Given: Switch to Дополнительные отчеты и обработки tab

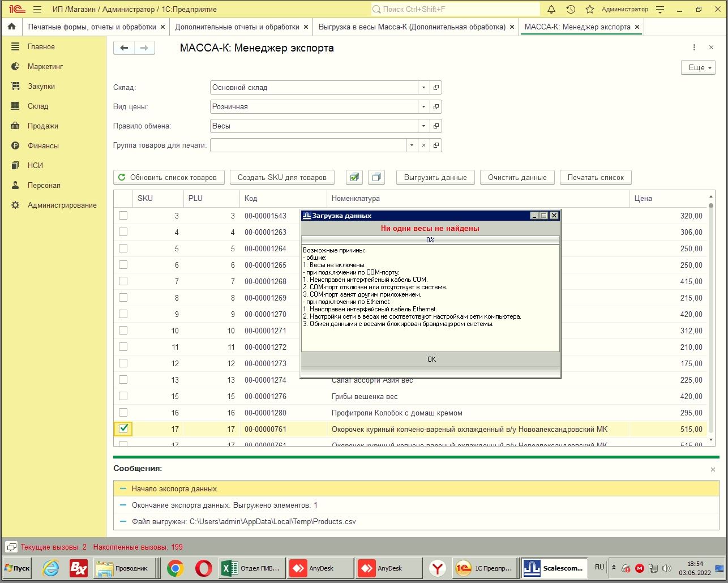Looking at the screenshot, I should pyautogui.click(x=237, y=27).
